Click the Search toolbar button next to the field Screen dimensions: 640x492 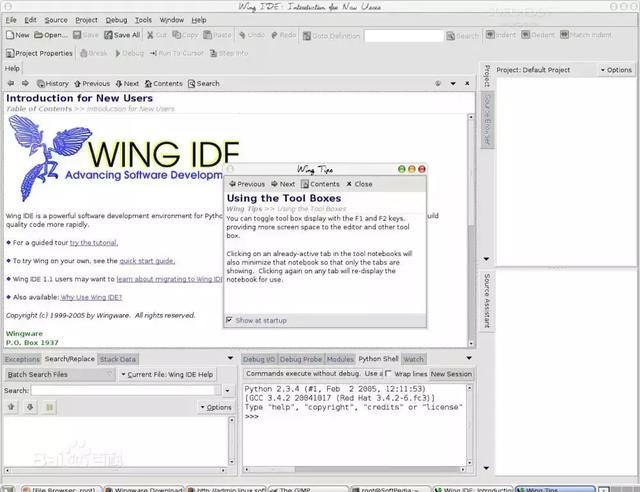pyautogui.click(x=462, y=36)
